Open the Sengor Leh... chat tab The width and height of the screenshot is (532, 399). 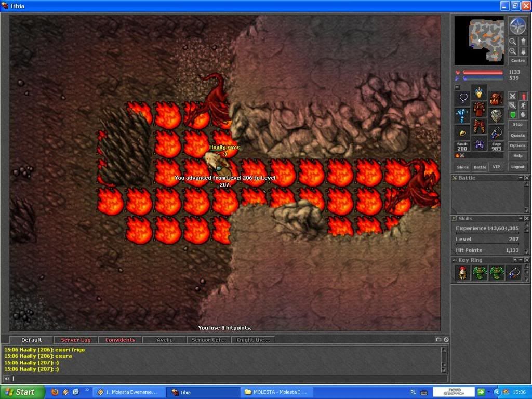209,340
